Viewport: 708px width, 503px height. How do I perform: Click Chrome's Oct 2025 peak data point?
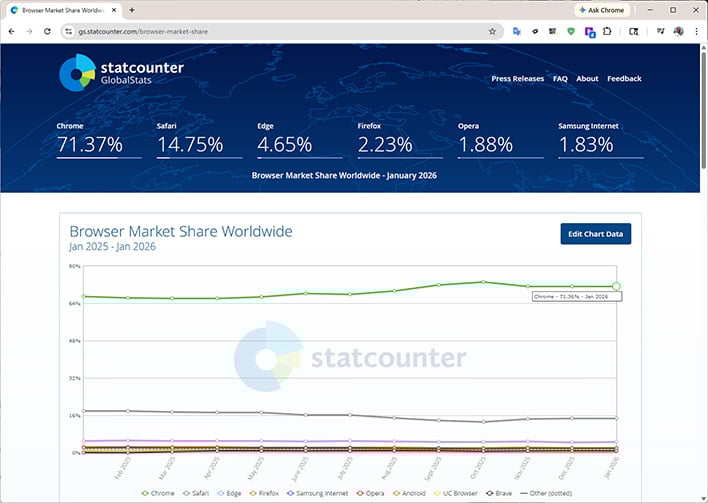[484, 282]
